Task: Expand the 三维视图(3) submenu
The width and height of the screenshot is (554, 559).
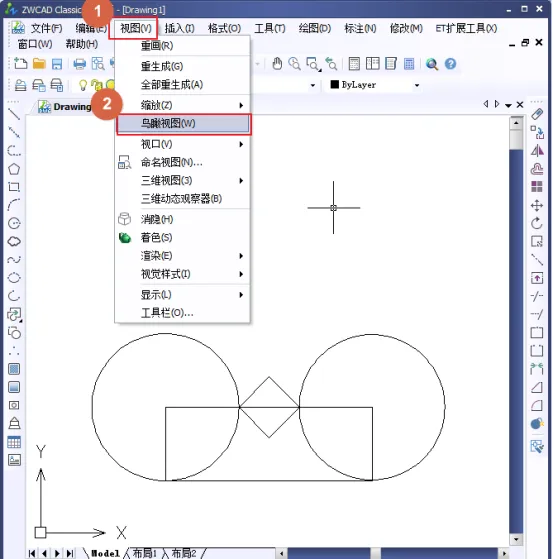Action: click(184, 180)
